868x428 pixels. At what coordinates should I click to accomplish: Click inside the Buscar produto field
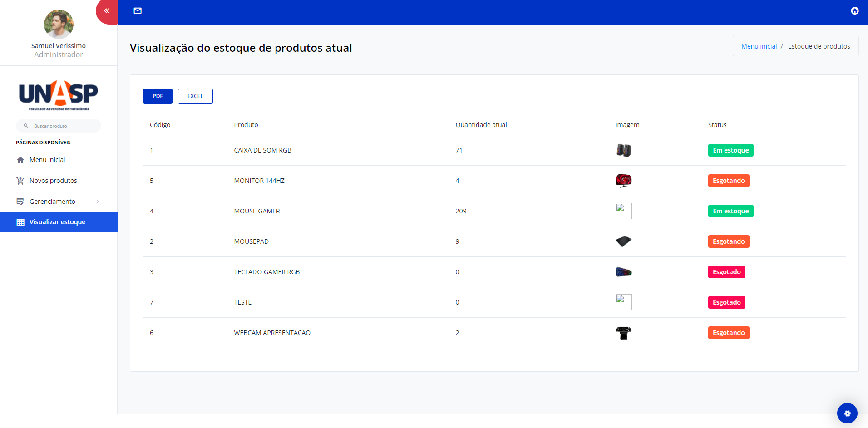pyautogui.click(x=59, y=126)
